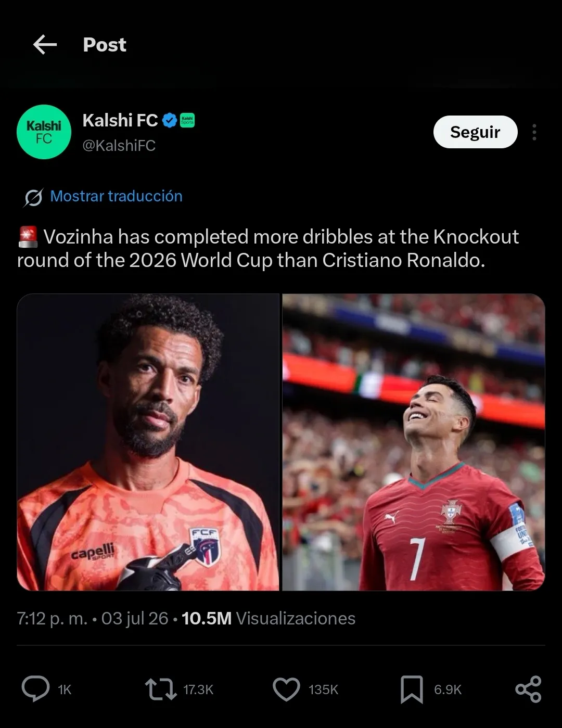Go back using the left arrow icon
Image resolution: width=562 pixels, height=728 pixels.
coord(45,45)
